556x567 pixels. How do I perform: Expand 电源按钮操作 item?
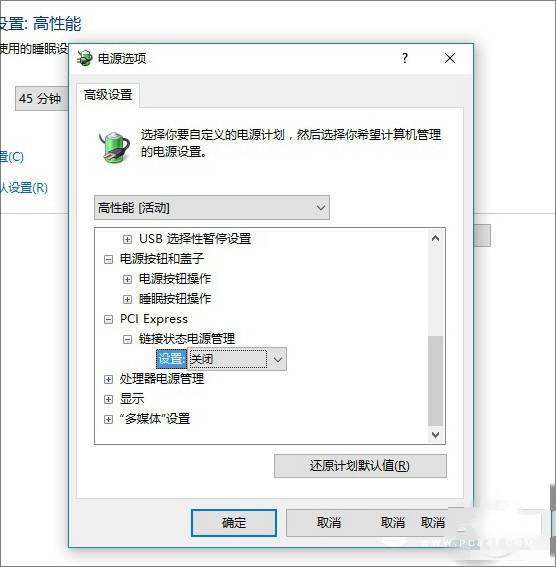pos(127,279)
